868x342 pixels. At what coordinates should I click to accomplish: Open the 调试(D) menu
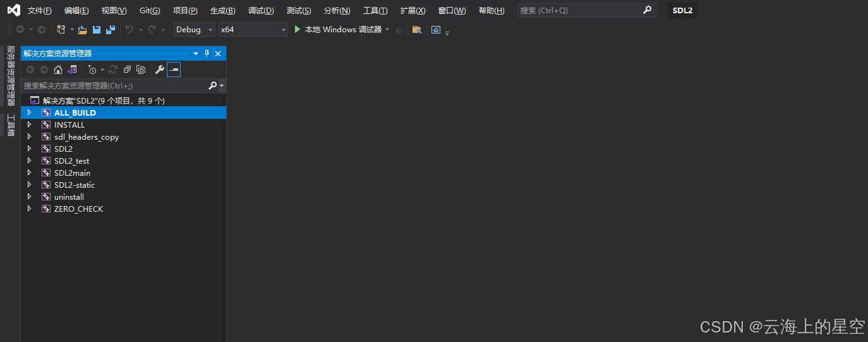coord(261,11)
